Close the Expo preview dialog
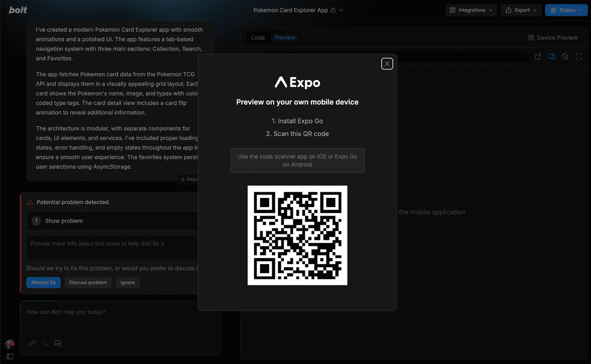591x364 pixels. pos(387,63)
